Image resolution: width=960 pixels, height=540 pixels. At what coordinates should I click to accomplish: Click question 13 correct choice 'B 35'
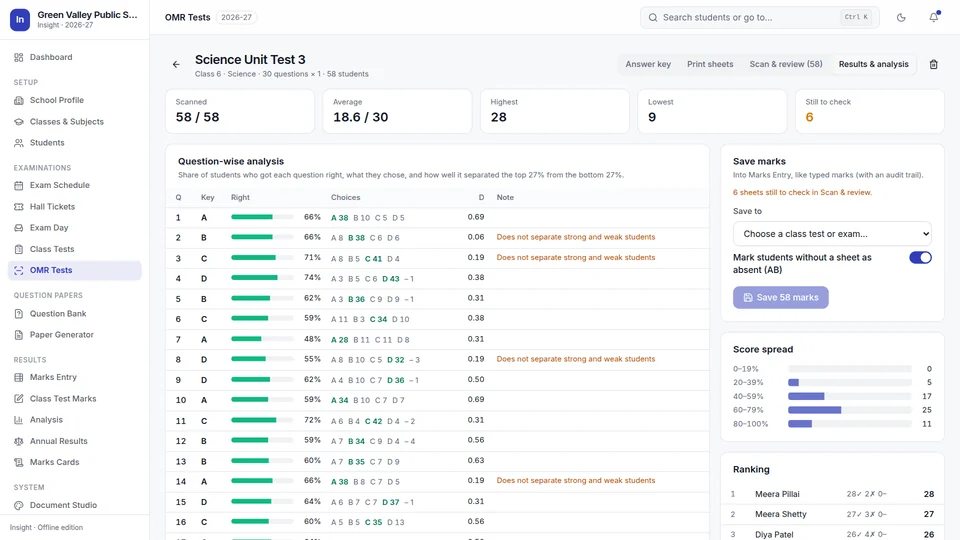tap(356, 462)
